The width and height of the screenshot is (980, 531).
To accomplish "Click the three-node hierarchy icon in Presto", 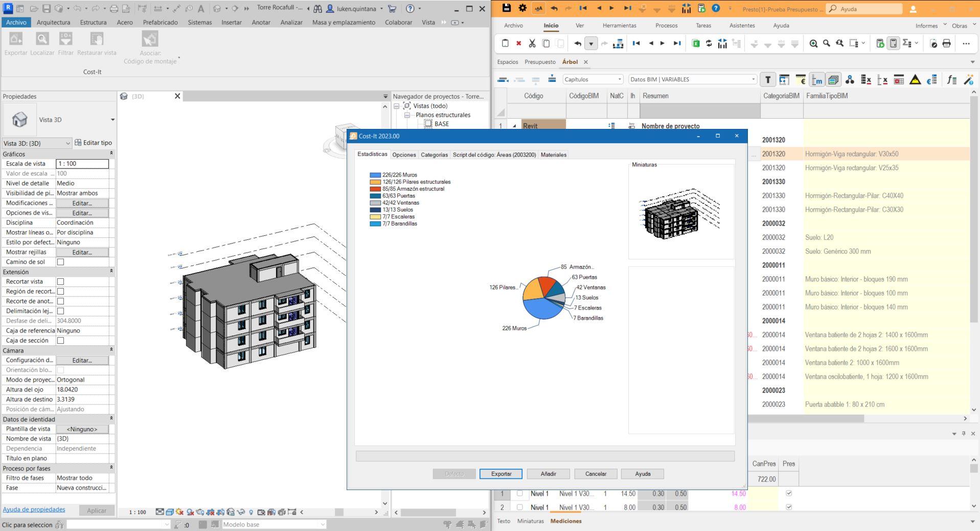I will click(850, 79).
